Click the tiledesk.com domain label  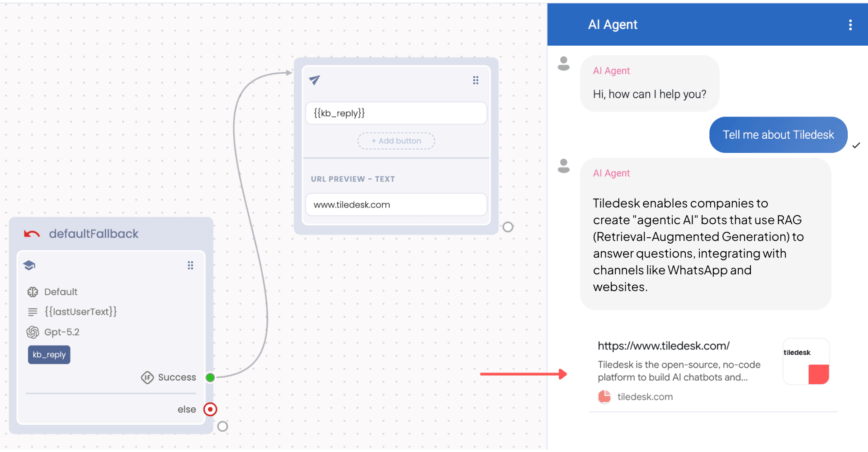(x=645, y=397)
